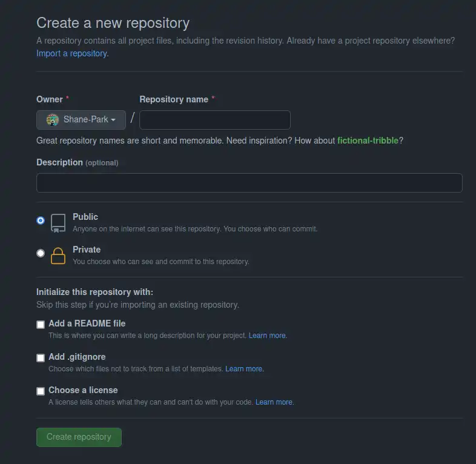Screen dimensions: 476x464
Task: Click the Initialize this repository with heading
Action: tap(94, 292)
